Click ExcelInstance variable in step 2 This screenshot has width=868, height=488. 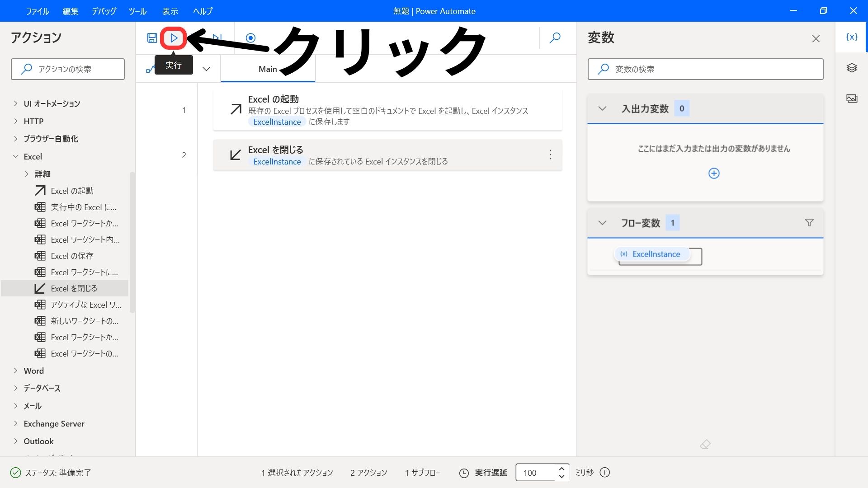click(277, 161)
